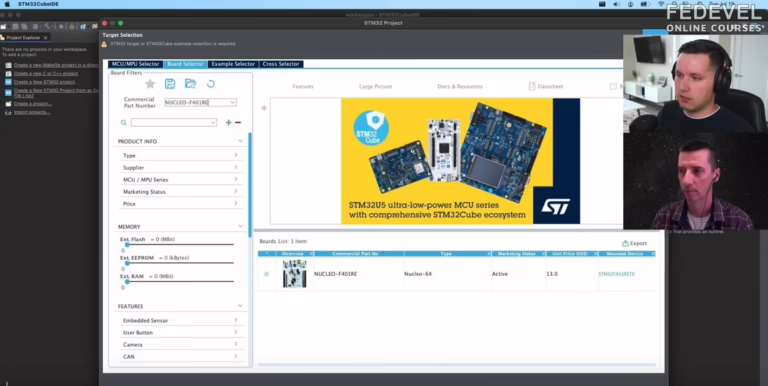Expand the Price filter
The image size is (768, 386).
236,203
